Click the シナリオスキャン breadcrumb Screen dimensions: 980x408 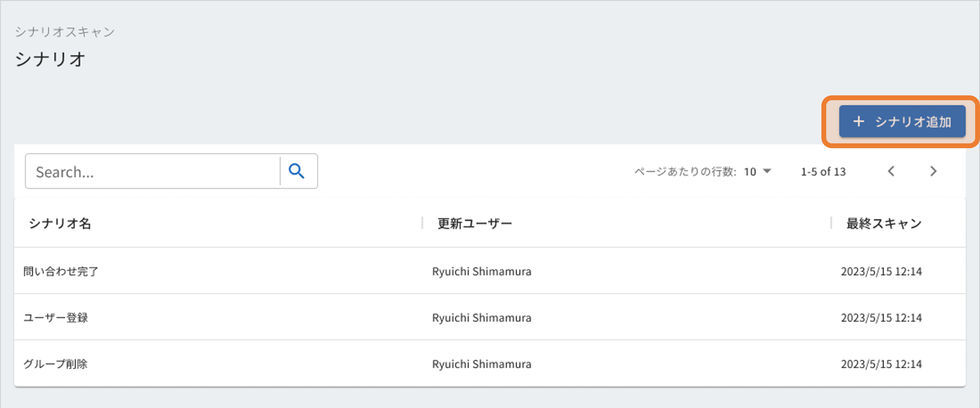pos(65,32)
